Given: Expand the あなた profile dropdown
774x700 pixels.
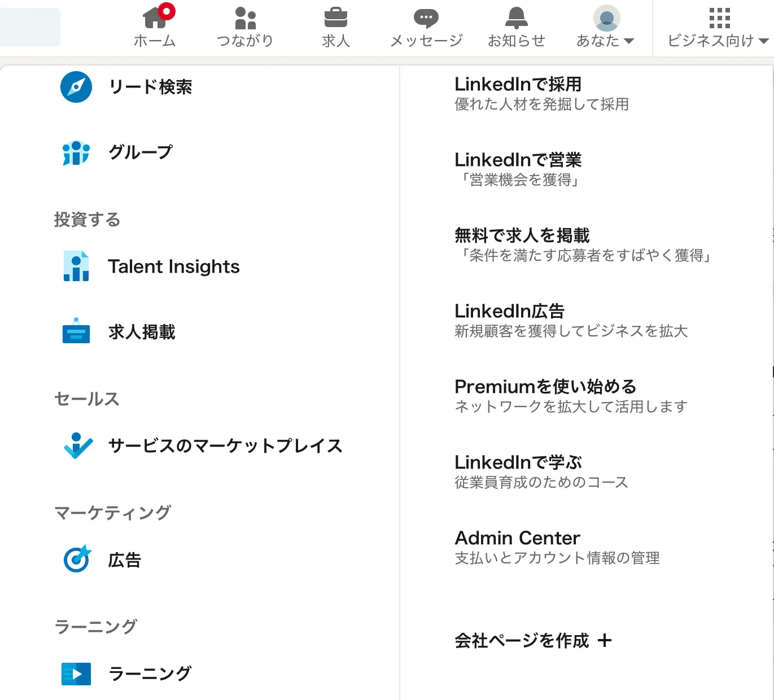Looking at the screenshot, I should pyautogui.click(x=606, y=27).
